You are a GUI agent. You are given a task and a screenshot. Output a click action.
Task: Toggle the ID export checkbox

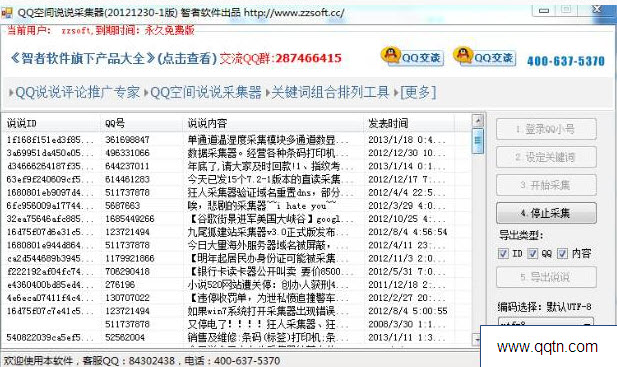pyautogui.click(x=503, y=253)
